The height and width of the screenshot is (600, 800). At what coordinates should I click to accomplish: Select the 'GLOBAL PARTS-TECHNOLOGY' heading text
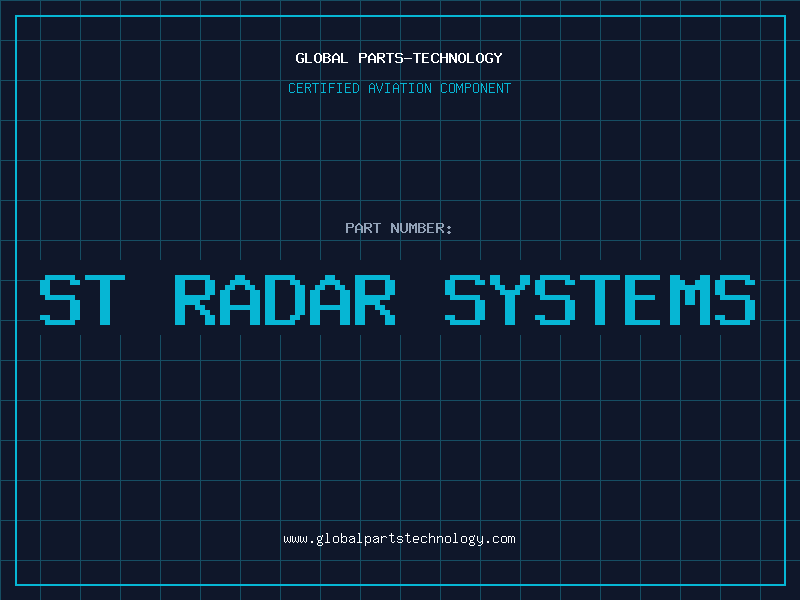[x=399, y=58]
